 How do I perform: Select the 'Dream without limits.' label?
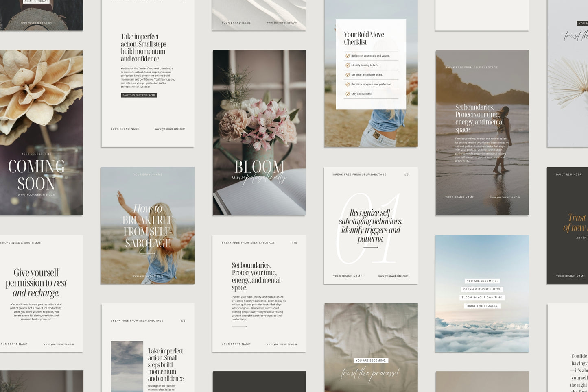[482, 289]
